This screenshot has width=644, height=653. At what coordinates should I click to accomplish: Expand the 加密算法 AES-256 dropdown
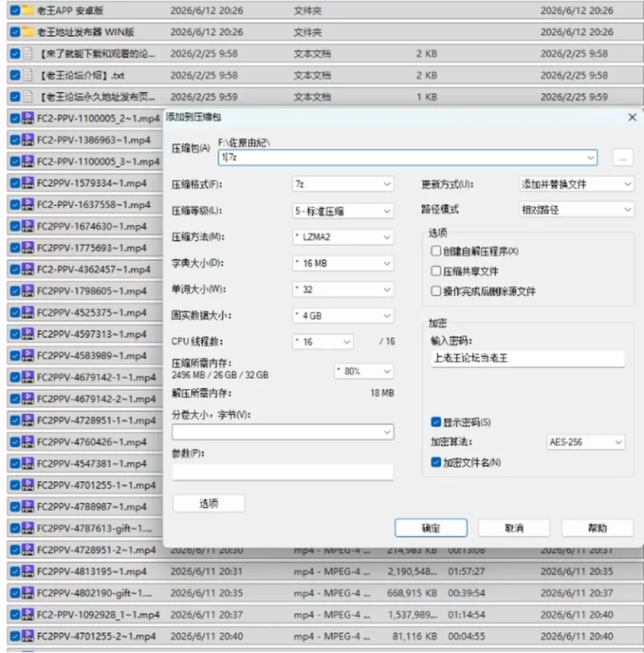coord(586,442)
